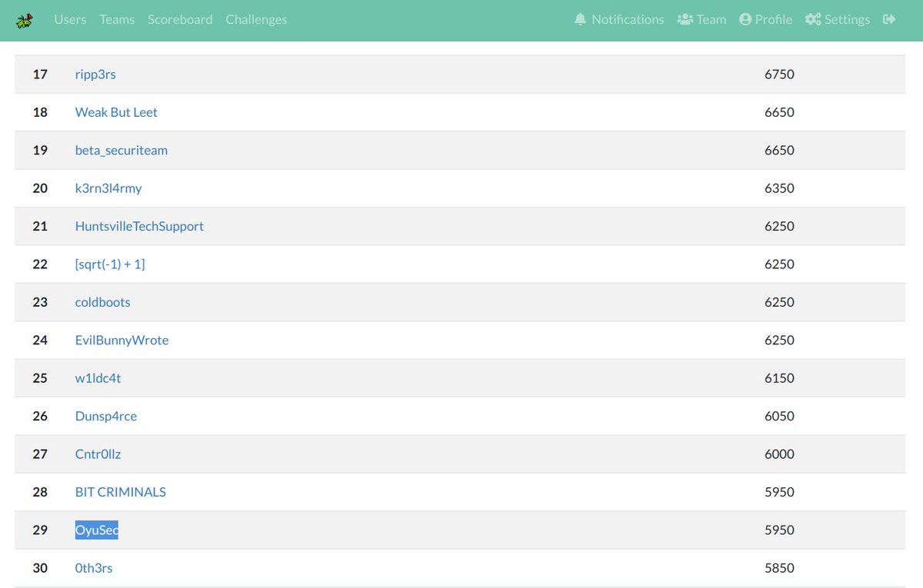Viewport: 923px width, 588px height.
Task: Open the highlighted OyuSec team
Action: click(x=97, y=530)
